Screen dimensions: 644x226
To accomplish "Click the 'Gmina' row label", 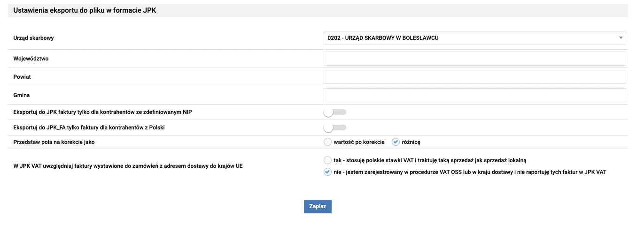I will (x=22, y=95).
